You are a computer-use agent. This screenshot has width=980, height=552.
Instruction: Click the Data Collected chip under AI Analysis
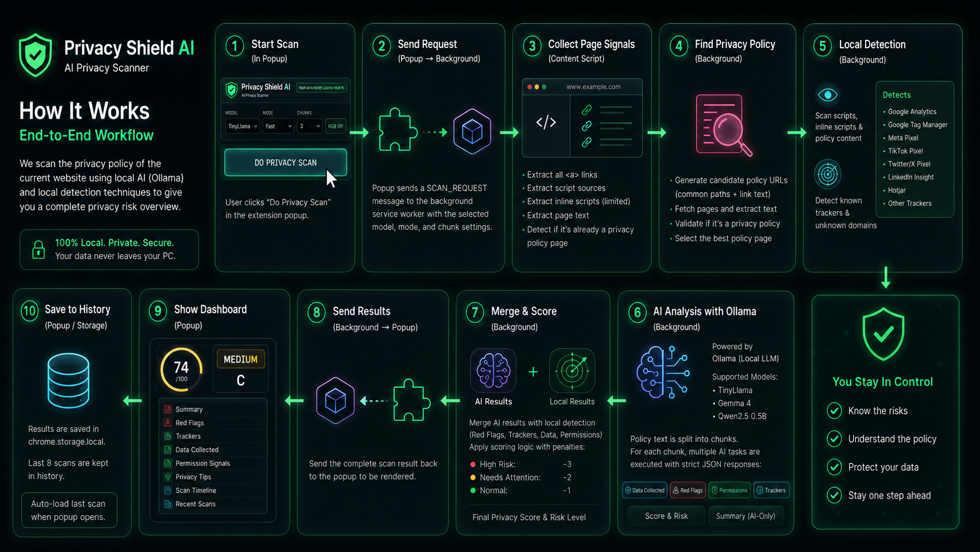(645, 490)
